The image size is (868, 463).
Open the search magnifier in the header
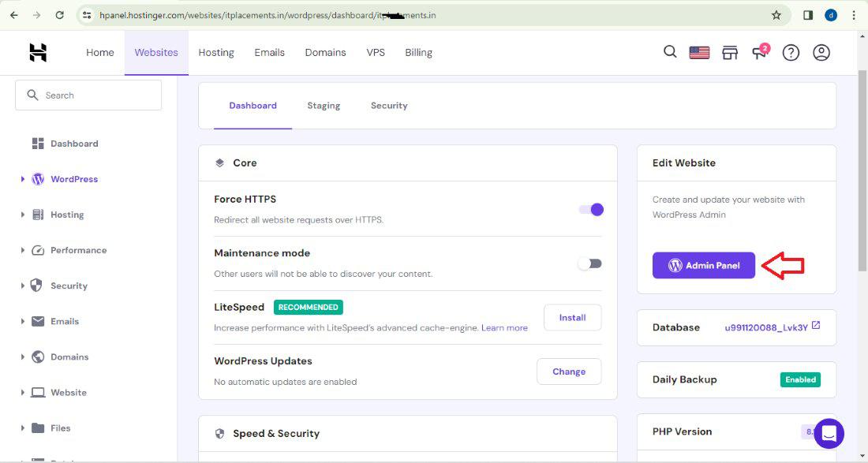click(x=670, y=52)
